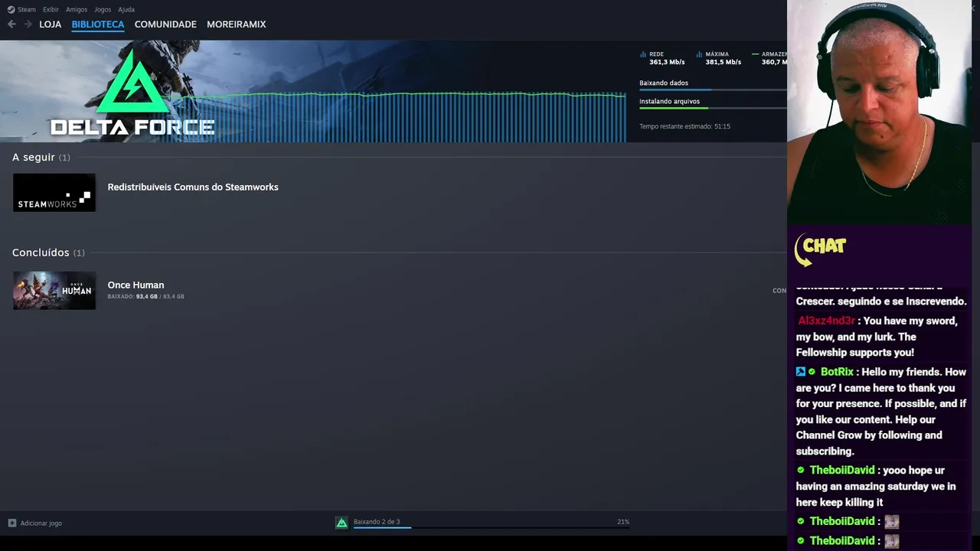Select the Once Human title

coord(136,285)
